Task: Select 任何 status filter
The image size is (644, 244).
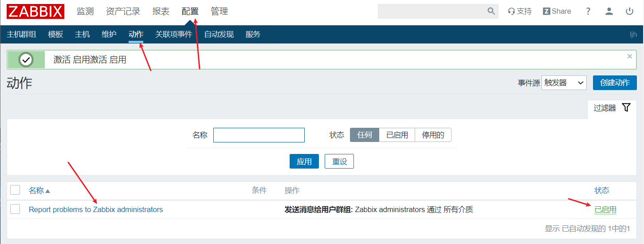Action: pos(365,135)
